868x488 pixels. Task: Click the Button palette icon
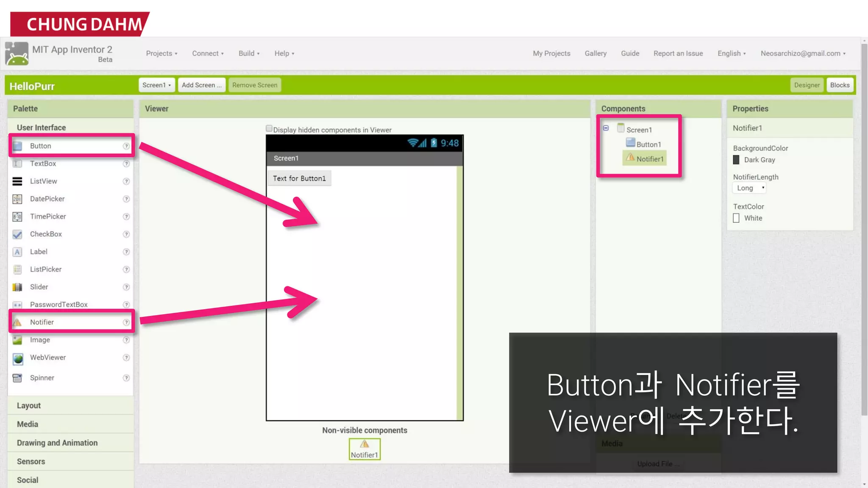[x=17, y=146]
